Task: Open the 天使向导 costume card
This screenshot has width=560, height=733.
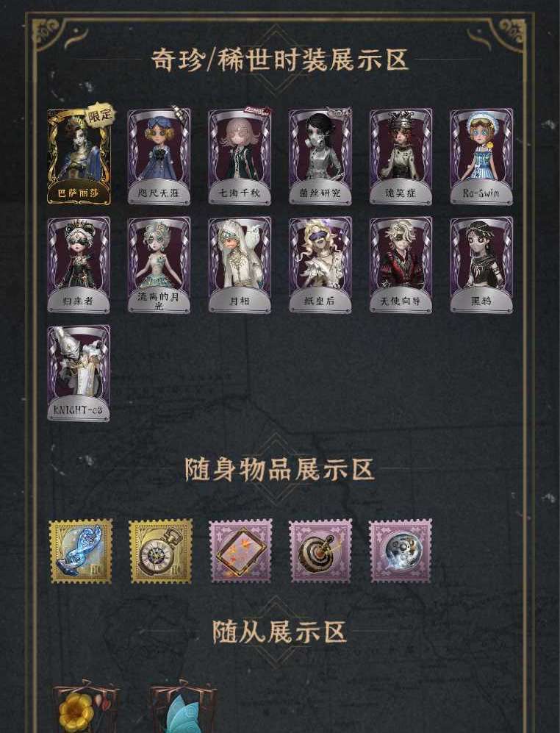Action: click(x=401, y=265)
